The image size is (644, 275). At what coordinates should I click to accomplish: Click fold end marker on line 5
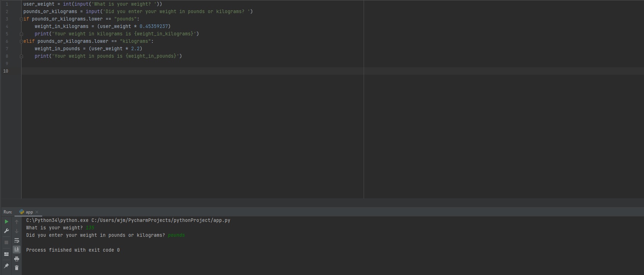(x=21, y=34)
